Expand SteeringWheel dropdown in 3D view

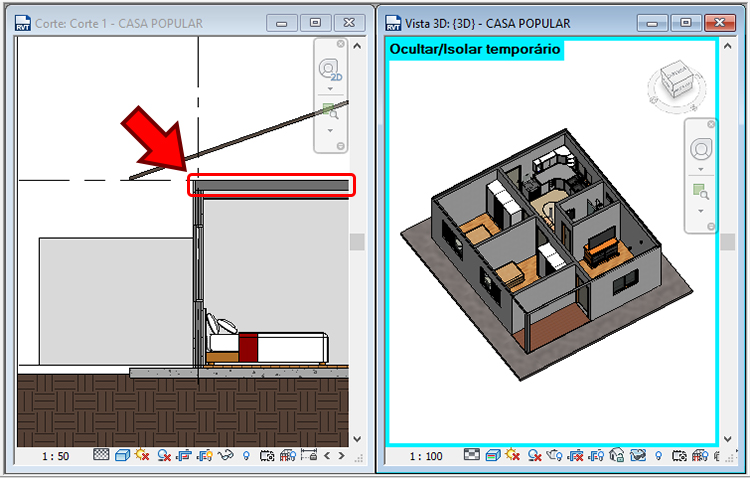click(x=701, y=169)
